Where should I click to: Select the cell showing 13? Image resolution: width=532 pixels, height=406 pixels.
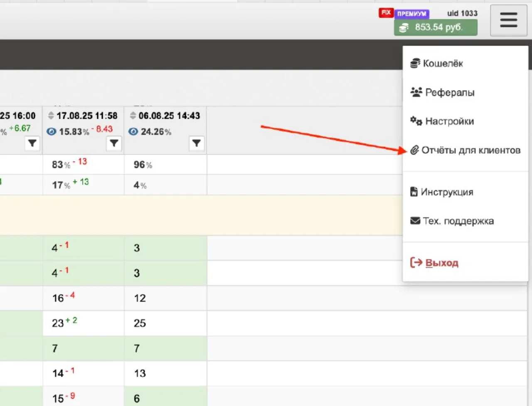click(165, 373)
